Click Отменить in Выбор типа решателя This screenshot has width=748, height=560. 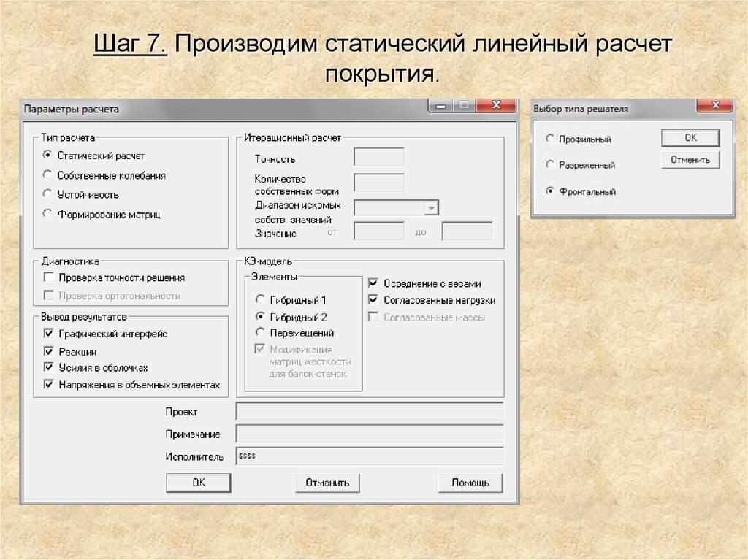click(x=690, y=160)
